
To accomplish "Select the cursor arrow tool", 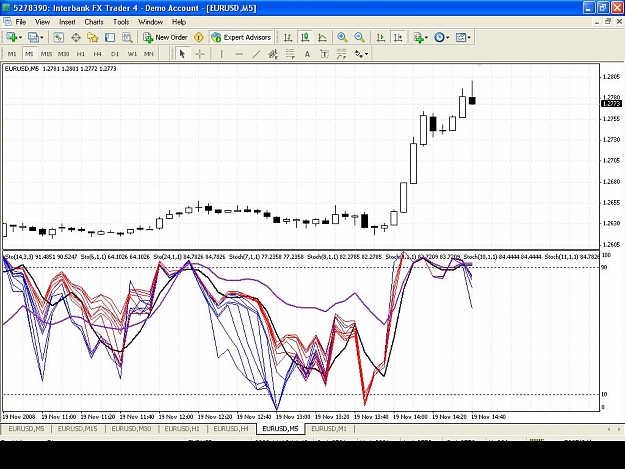I will 183,54.
